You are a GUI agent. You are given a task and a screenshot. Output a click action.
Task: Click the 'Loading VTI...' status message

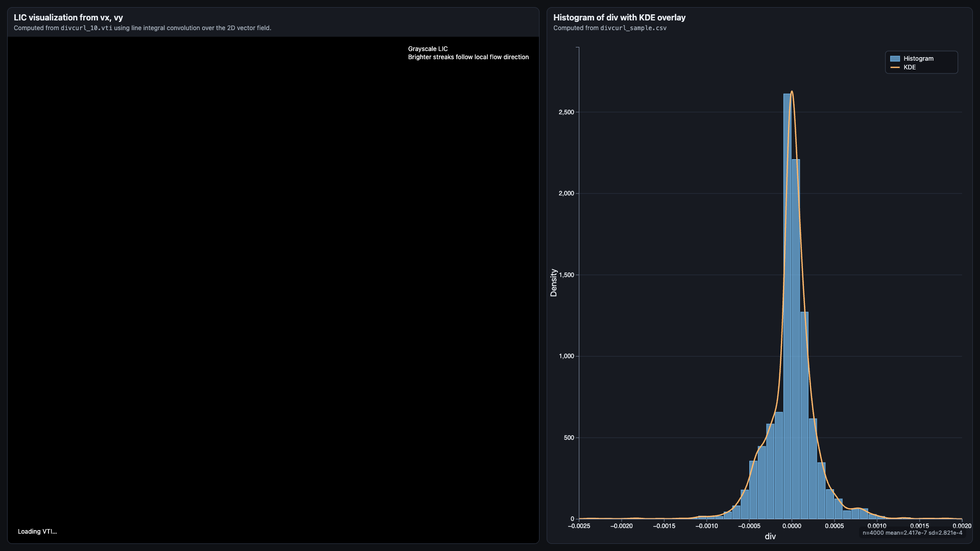(x=37, y=532)
